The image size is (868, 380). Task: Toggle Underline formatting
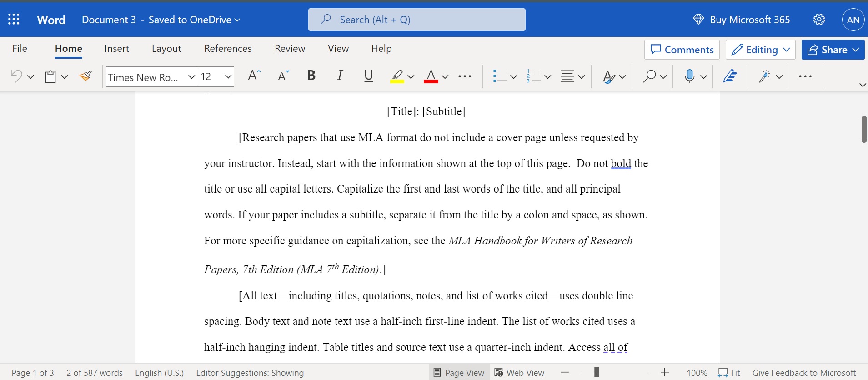pyautogui.click(x=369, y=76)
